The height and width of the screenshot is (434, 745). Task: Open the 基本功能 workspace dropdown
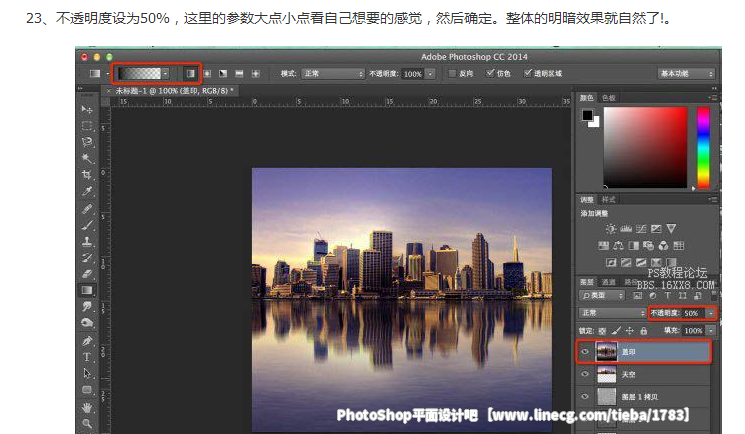(x=686, y=74)
